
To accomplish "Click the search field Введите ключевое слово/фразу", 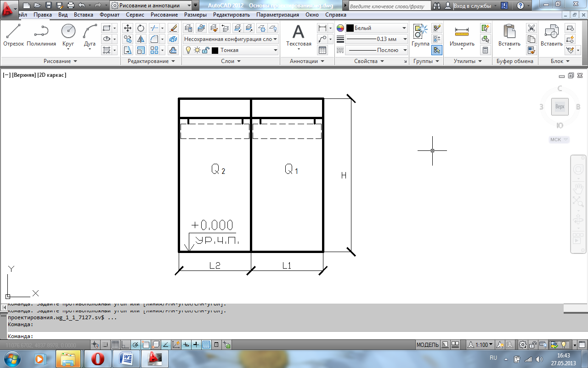I will tap(390, 6).
